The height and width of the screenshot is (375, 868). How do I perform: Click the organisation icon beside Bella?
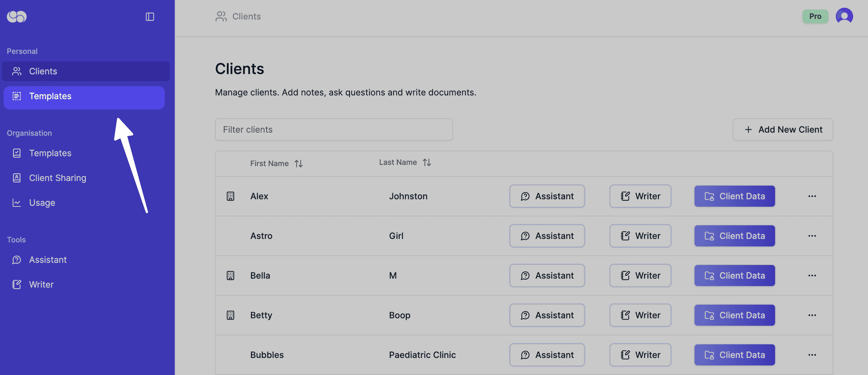231,276
